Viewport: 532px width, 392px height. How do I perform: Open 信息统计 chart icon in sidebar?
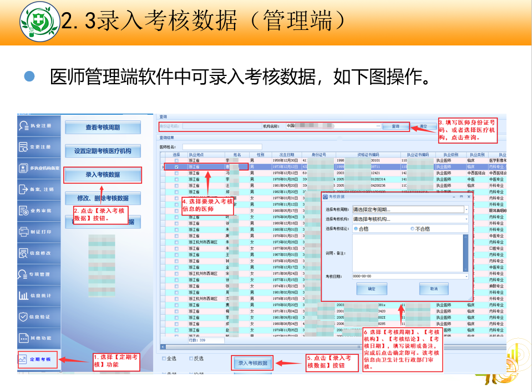click(23, 296)
